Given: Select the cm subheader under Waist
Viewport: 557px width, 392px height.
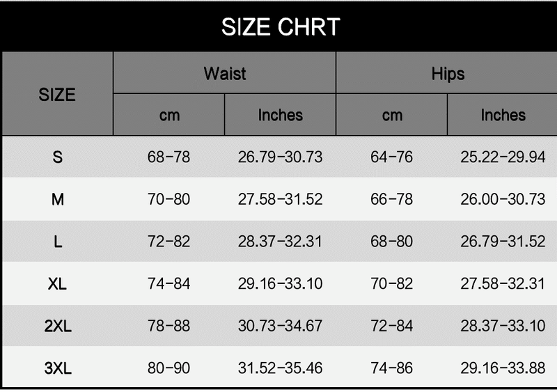Looking at the screenshot, I should coord(169,115).
